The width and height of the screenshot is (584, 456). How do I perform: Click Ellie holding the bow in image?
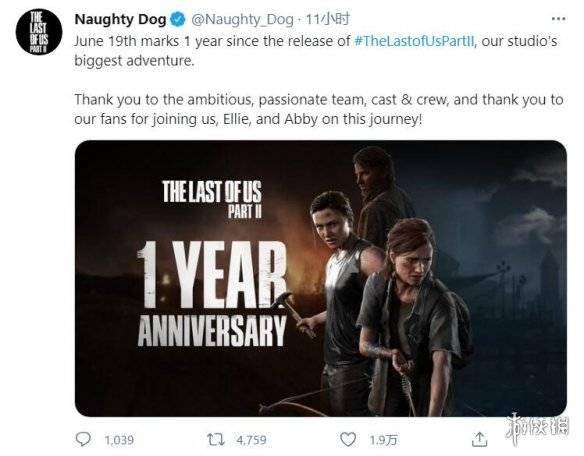pos(413,317)
